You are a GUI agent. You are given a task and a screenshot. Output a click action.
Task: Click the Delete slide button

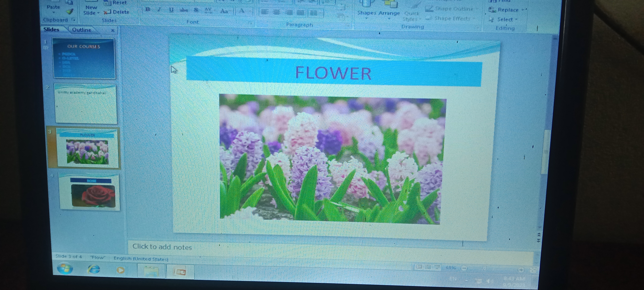[117, 12]
